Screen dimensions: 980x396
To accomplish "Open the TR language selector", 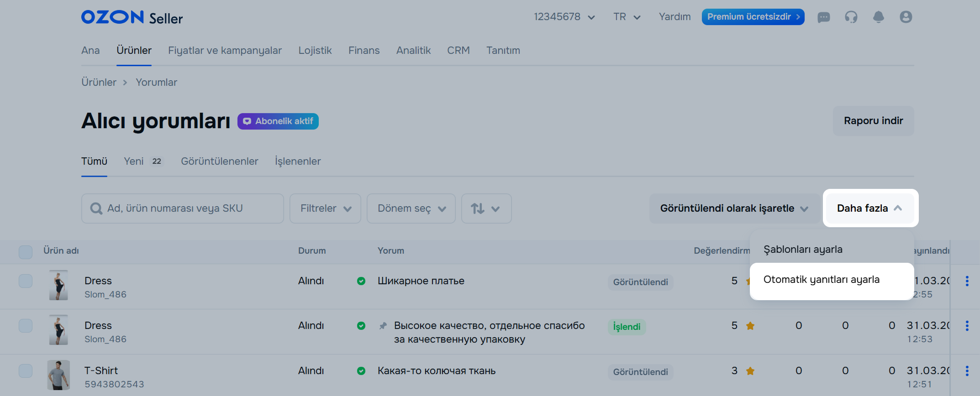I will (627, 17).
